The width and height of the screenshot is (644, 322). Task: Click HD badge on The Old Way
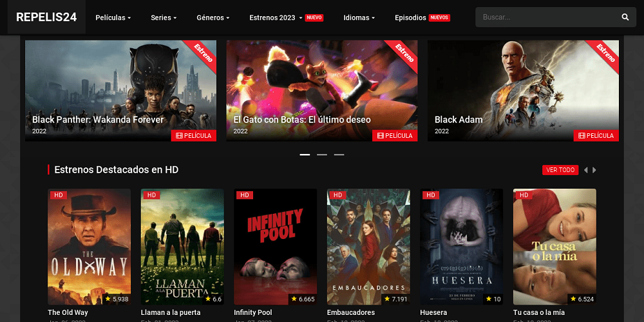click(59, 195)
